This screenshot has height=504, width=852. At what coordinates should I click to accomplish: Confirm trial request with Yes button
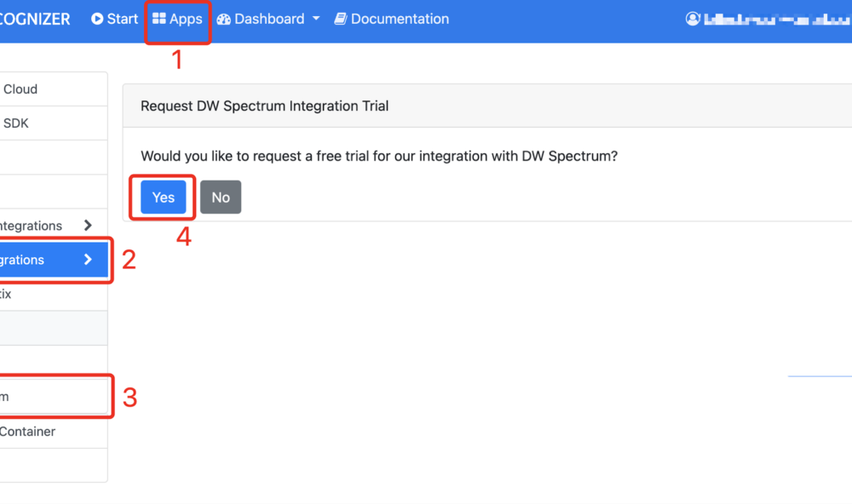point(164,198)
